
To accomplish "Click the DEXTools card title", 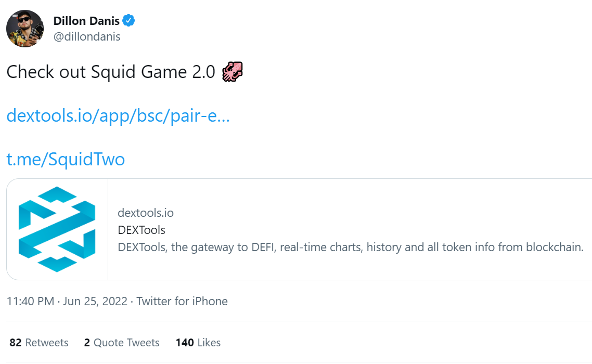I will [141, 230].
